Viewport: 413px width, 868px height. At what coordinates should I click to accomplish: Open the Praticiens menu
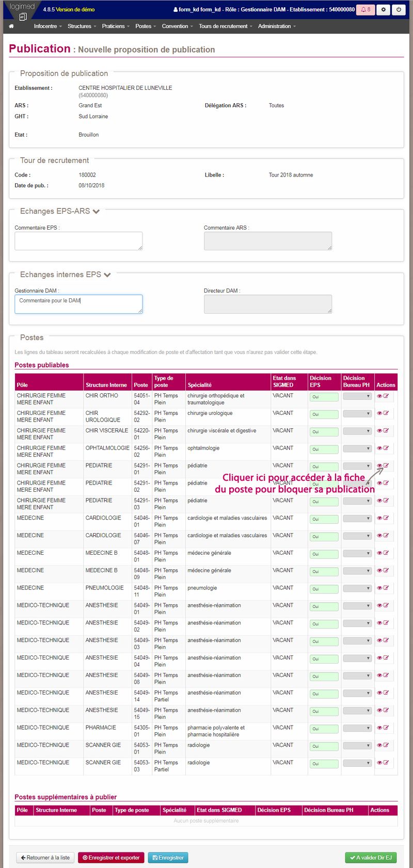(x=116, y=26)
